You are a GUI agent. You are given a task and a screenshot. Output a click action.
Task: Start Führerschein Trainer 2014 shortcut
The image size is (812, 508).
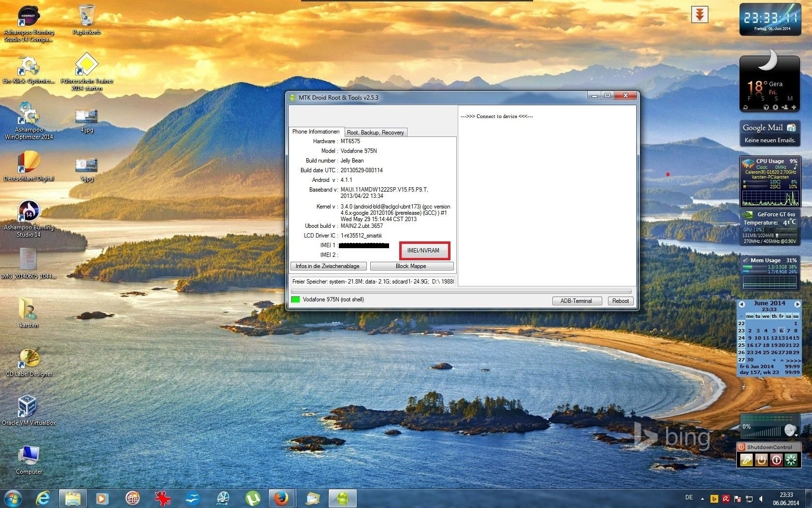[x=87, y=72]
